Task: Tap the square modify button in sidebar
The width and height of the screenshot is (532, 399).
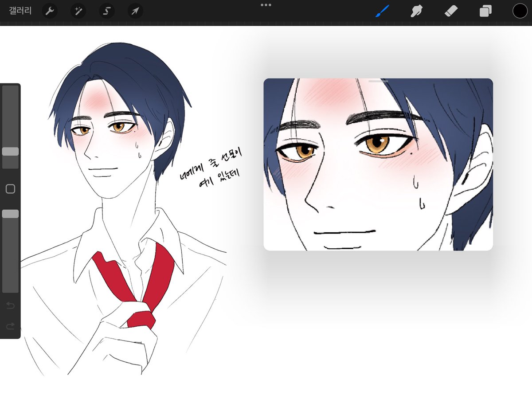Action: (x=10, y=189)
